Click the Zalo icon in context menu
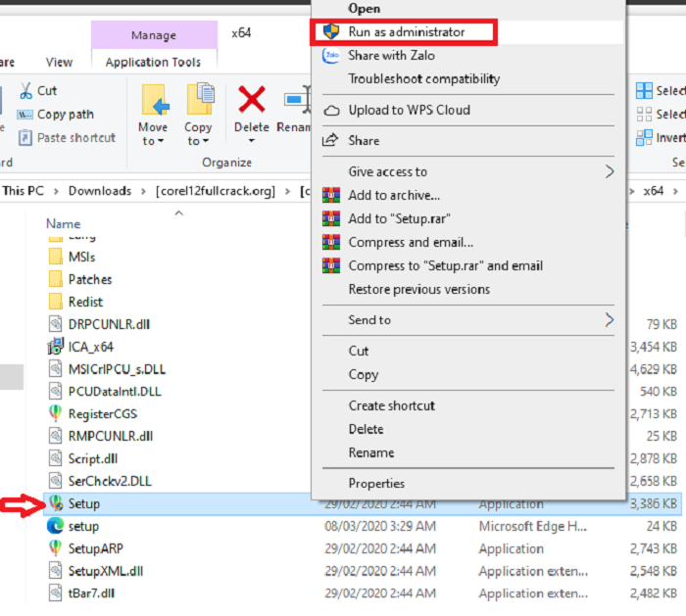Viewport: 686px width, 616px height. (331, 56)
